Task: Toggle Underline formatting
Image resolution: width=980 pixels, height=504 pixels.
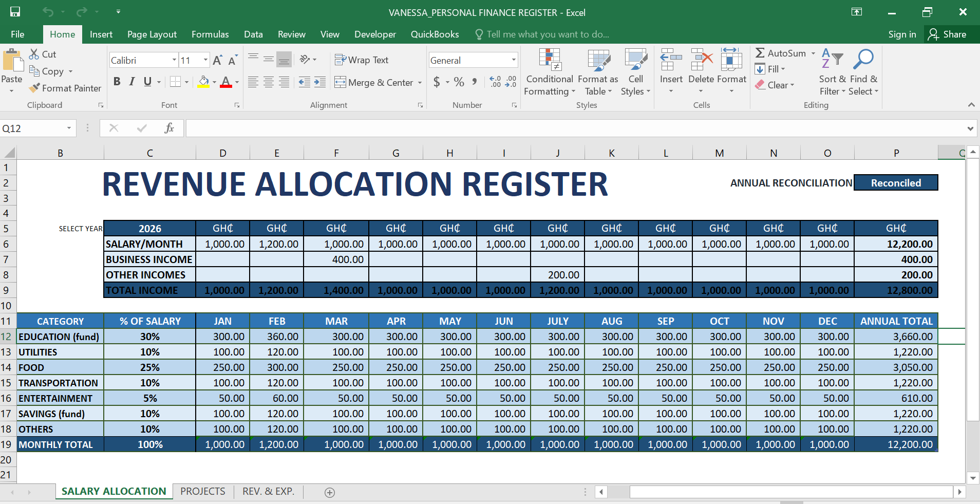Action: (x=147, y=82)
